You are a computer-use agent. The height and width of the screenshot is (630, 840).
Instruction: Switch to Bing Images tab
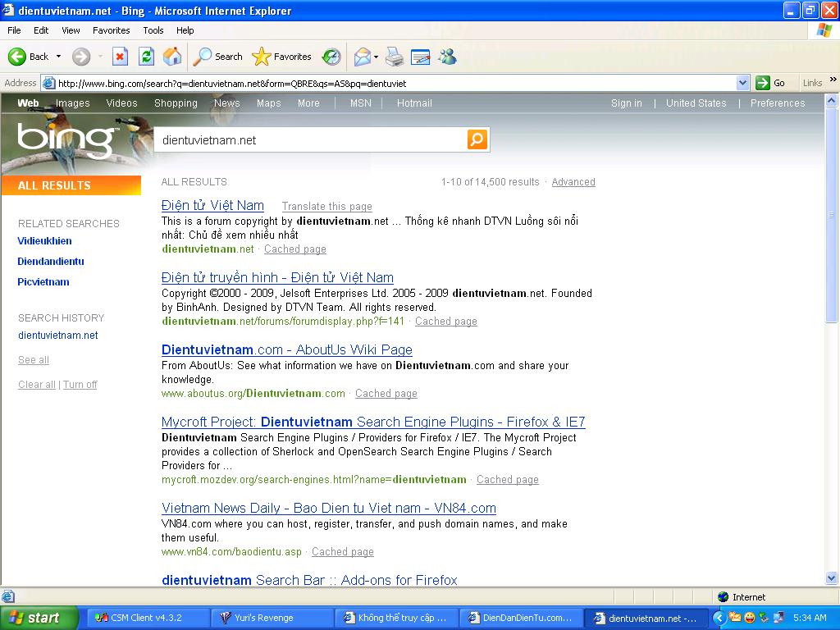72,103
